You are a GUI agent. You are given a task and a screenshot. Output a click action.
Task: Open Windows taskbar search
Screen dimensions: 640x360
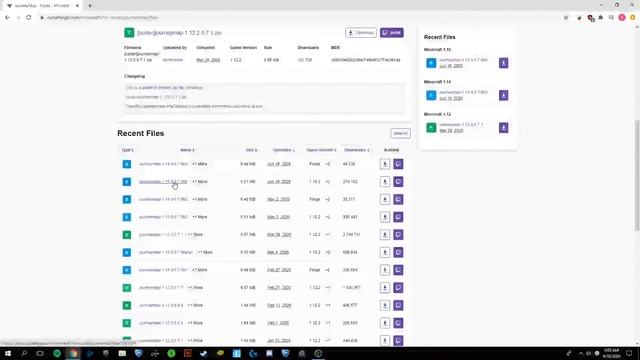[x=24, y=353]
